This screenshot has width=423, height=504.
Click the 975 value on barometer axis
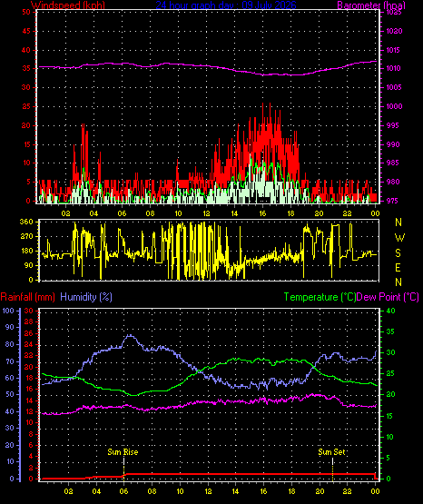coord(392,201)
